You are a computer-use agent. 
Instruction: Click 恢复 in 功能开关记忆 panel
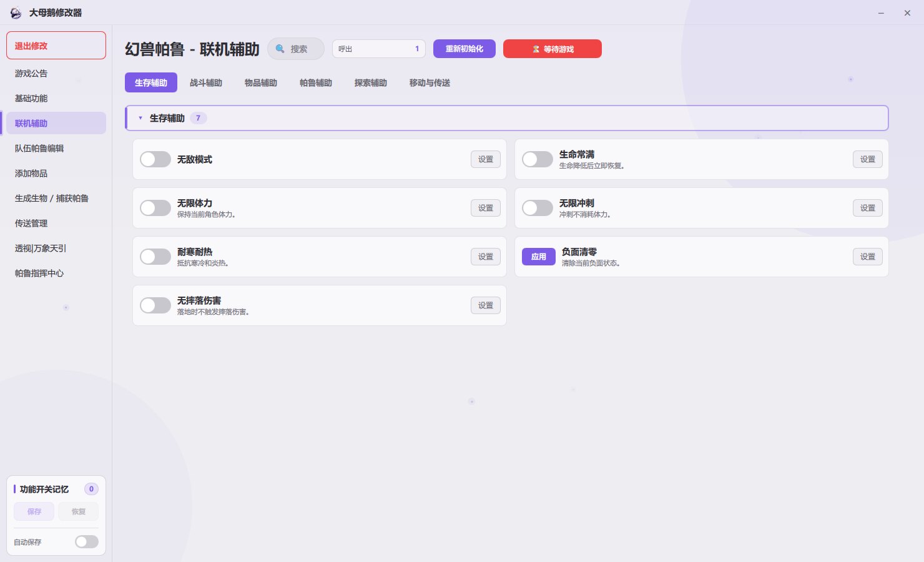79,511
